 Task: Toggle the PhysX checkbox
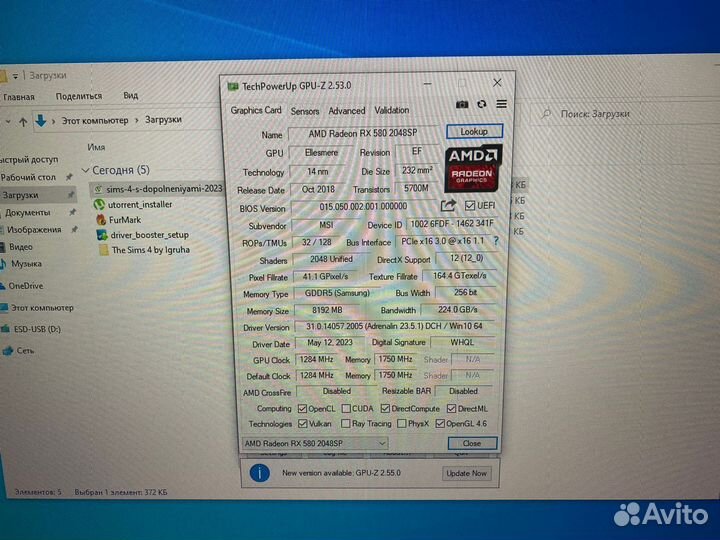[x=401, y=423]
